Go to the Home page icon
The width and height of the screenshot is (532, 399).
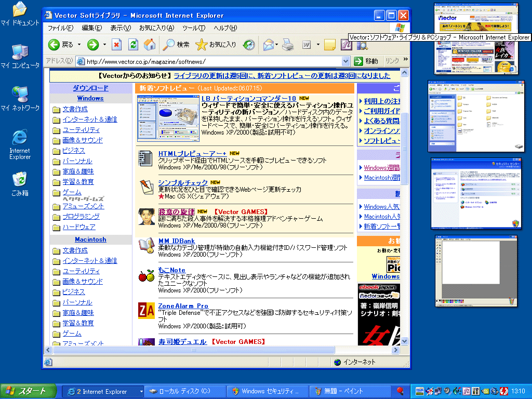click(x=150, y=45)
